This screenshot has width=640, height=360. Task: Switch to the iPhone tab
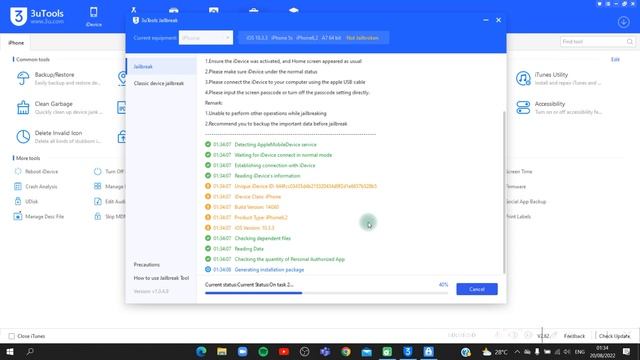click(x=16, y=42)
